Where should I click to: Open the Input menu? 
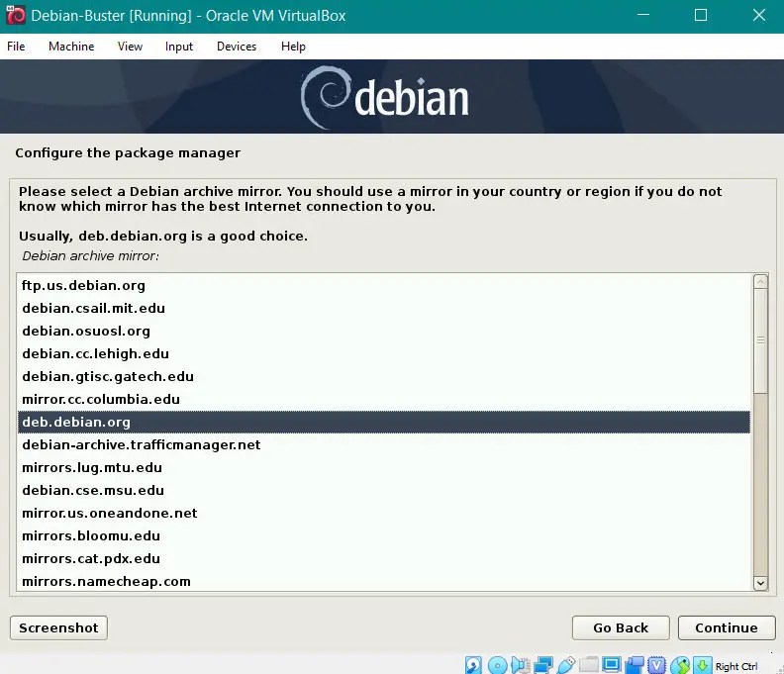click(179, 47)
